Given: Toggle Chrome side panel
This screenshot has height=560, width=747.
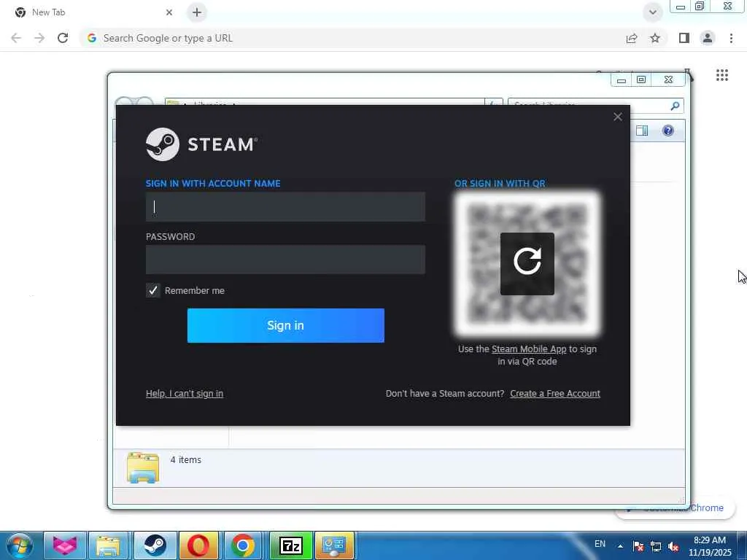Looking at the screenshot, I should (x=684, y=38).
